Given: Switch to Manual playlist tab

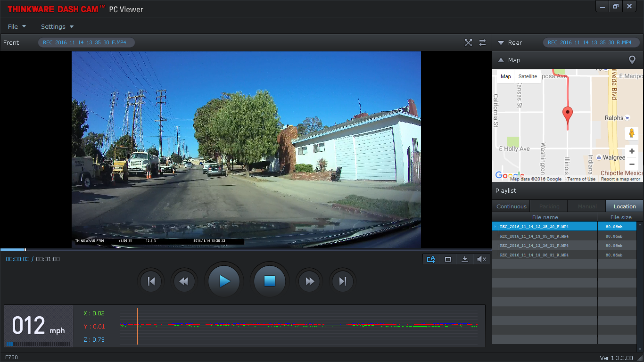Looking at the screenshot, I should [587, 206].
